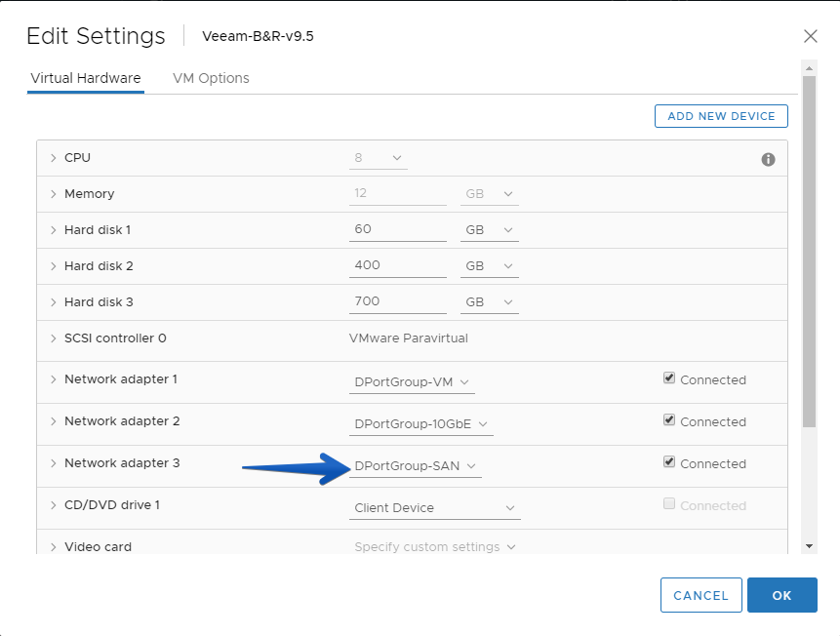Uncheck Connected for Network adapter 3

668,461
